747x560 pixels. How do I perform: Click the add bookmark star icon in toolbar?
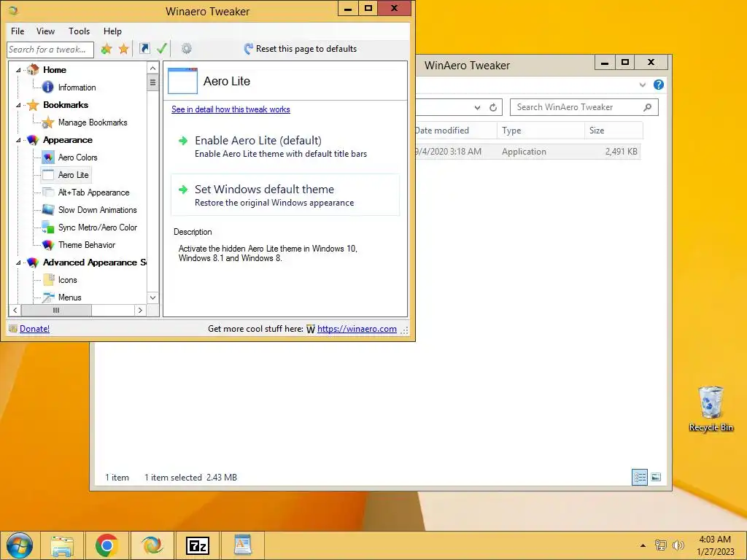pos(107,49)
